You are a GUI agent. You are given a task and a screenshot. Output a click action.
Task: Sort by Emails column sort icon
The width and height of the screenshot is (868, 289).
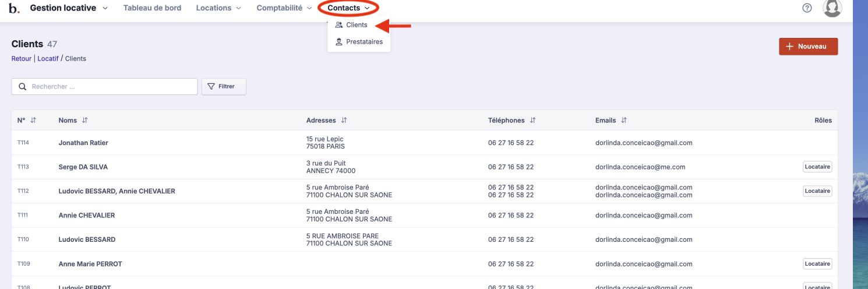624,121
